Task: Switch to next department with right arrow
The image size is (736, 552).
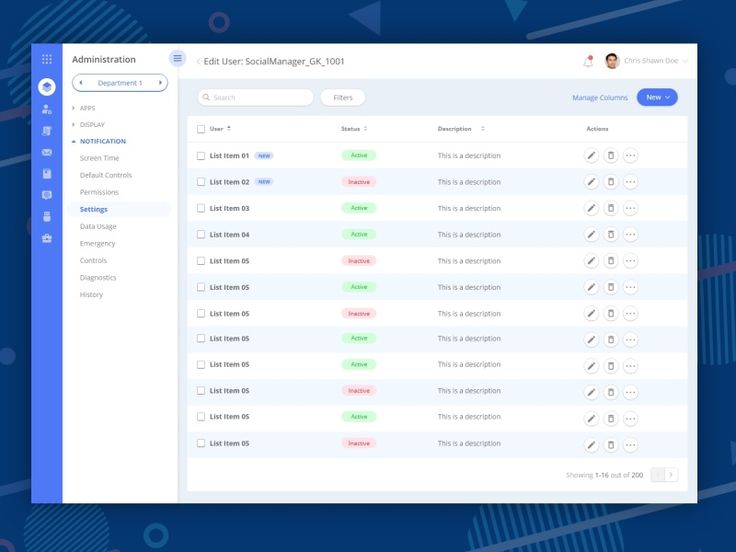Action: pyautogui.click(x=160, y=83)
